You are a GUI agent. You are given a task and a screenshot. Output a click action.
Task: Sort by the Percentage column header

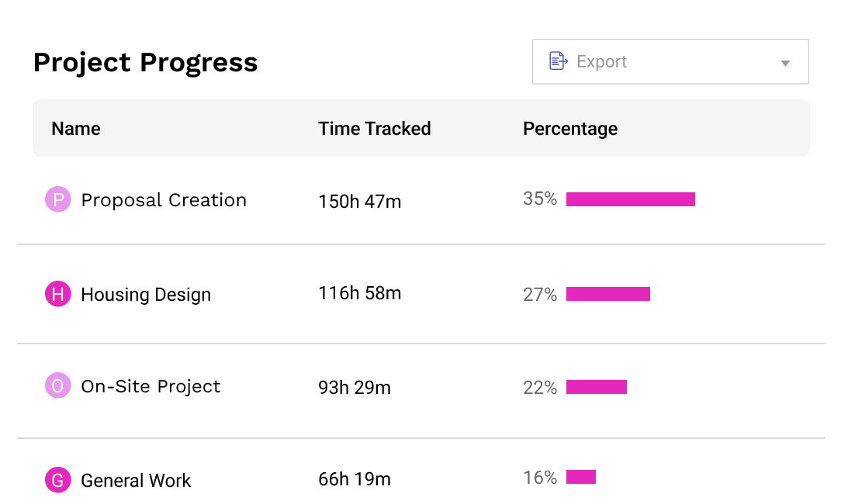pos(570,129)
